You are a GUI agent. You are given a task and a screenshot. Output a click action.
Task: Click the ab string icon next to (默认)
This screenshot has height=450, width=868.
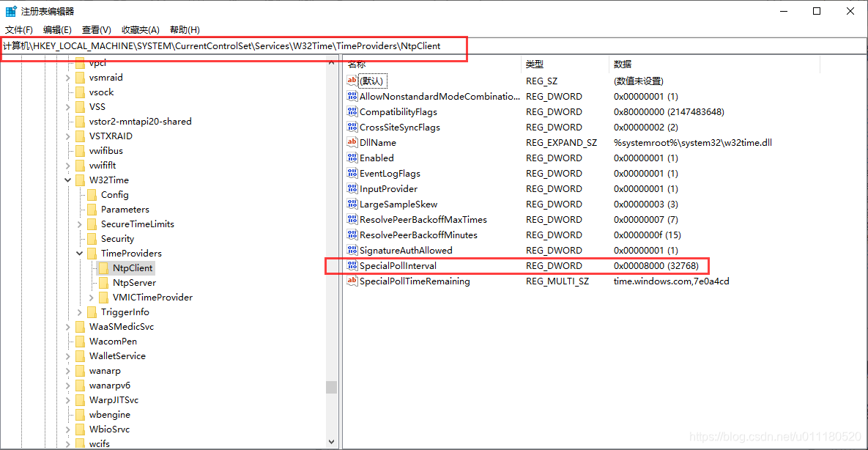[352, 81]
